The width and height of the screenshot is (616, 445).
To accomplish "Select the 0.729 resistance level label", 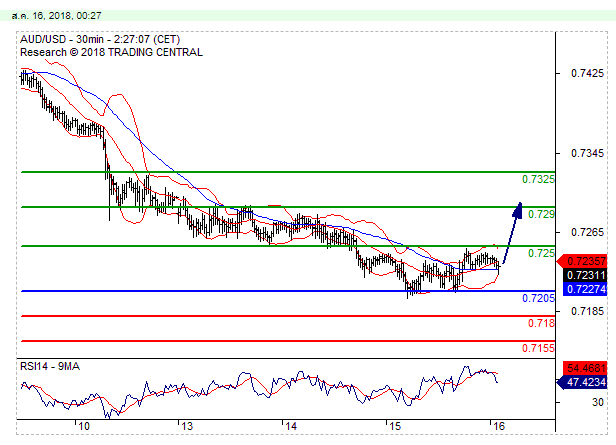I will [x=541, y=214].
